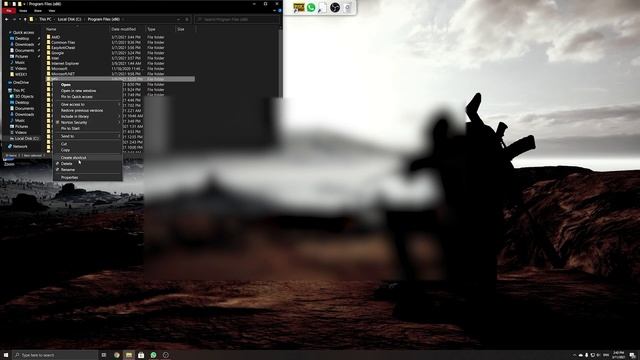Click the Search Program Files (x86) box
Image resolution: width=640 pixels, height=360 pixels.
[x=237, y=19]
